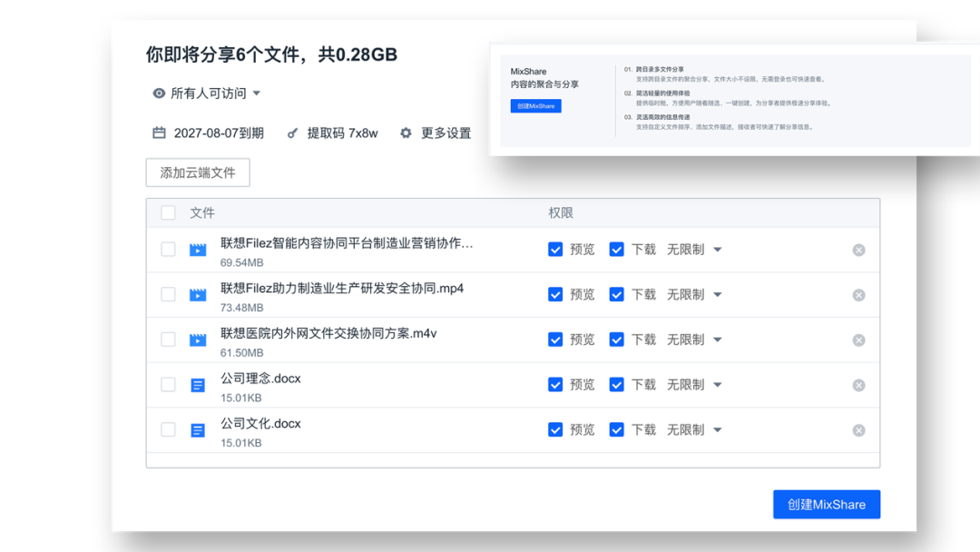Remove 公司理念.docx with the X icon
The width and height of the screenshot is (980, 552).
pyautogui.click(x=858, y=385)
